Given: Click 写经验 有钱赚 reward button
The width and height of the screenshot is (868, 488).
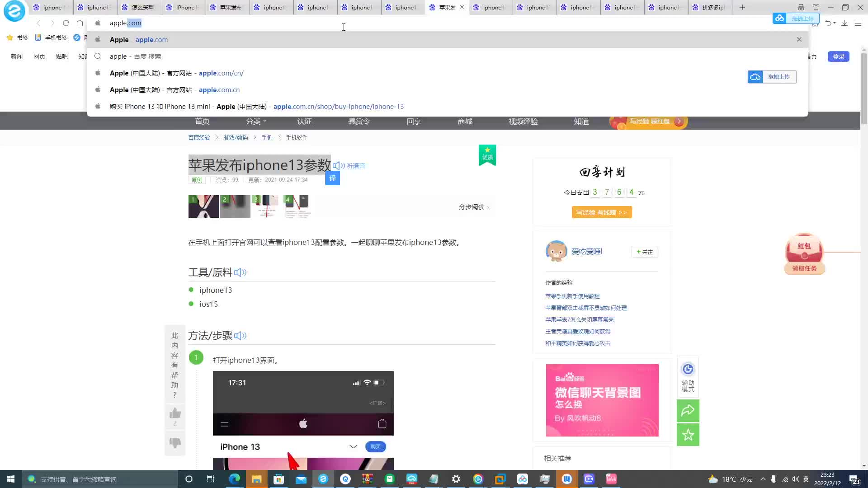Looking at the screenshot, I should click(602, 212).
